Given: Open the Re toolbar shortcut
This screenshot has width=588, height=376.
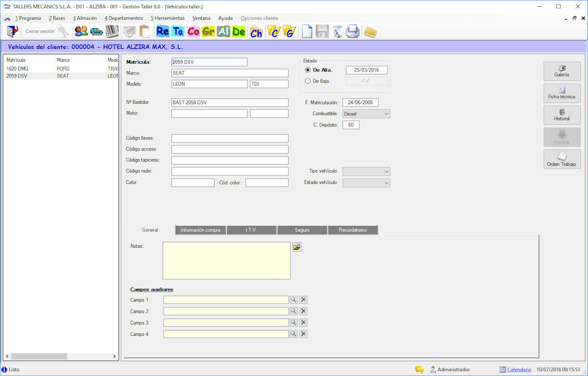Looking at the screenshot, I should 163,32.
